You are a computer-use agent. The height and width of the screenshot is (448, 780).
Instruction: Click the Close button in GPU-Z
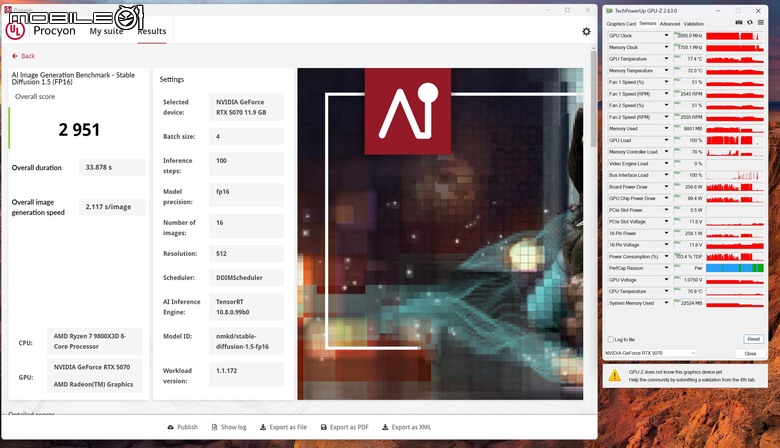[x=750, y=354]
